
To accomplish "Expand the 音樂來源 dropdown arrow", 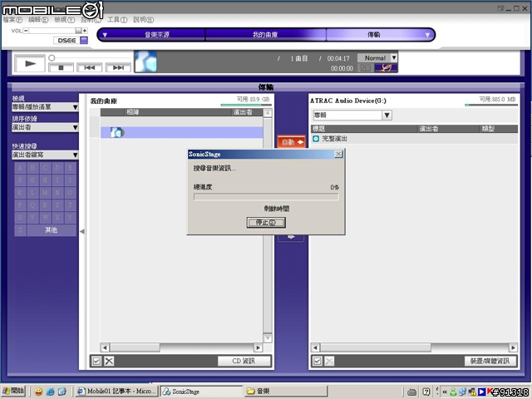I will 105,35.
